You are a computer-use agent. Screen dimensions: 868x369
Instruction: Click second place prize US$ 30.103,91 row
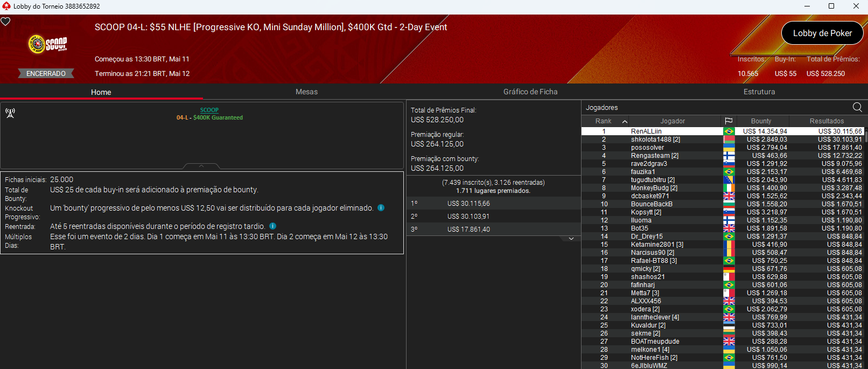[493, 217]
